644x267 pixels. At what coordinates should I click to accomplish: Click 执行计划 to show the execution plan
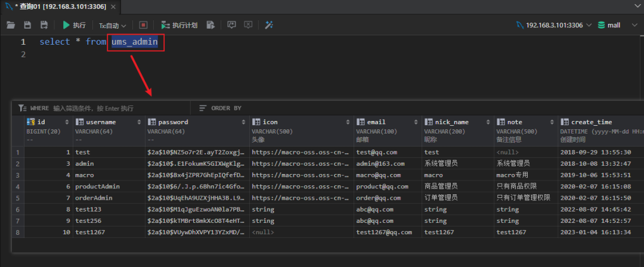[x=179, y=25]
